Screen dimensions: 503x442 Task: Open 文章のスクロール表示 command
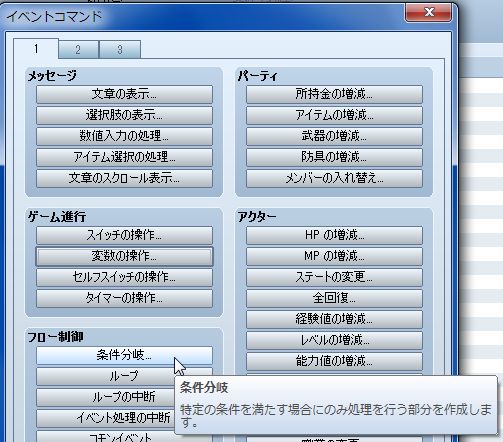(124, 178)
